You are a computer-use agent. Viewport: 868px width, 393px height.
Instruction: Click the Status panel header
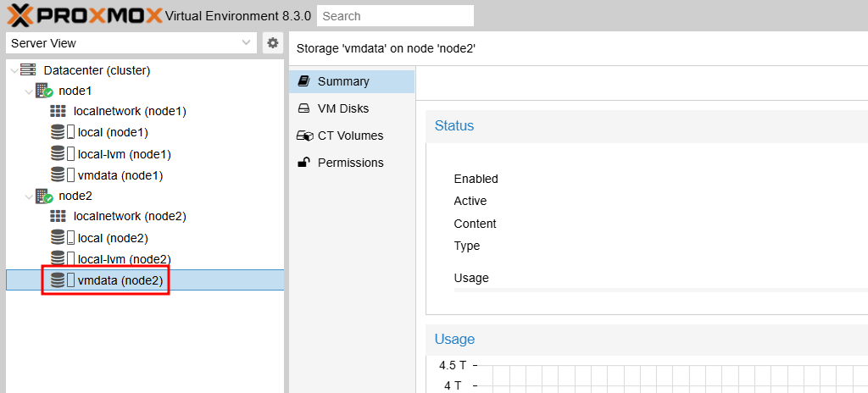point(647,125)
